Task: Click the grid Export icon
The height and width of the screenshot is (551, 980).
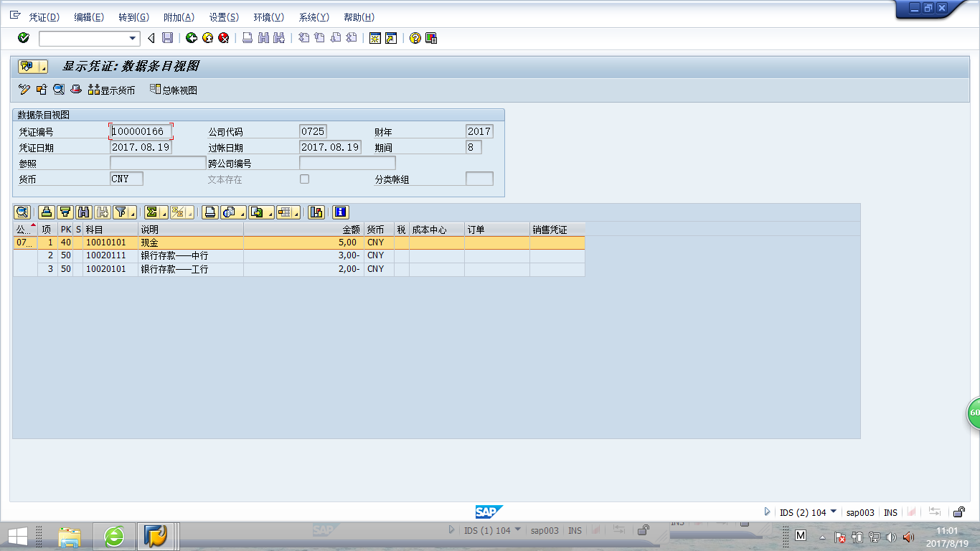Action: click(256, 212)
